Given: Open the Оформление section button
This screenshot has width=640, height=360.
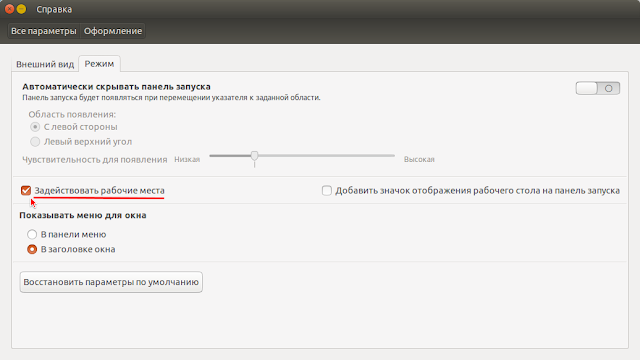Looking at the screenshot, I should (113, 31).
